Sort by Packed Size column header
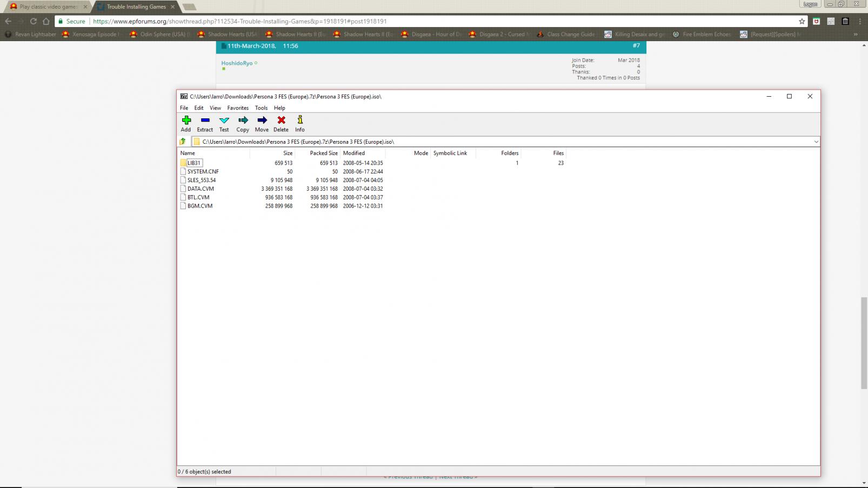 pos(317,153)
